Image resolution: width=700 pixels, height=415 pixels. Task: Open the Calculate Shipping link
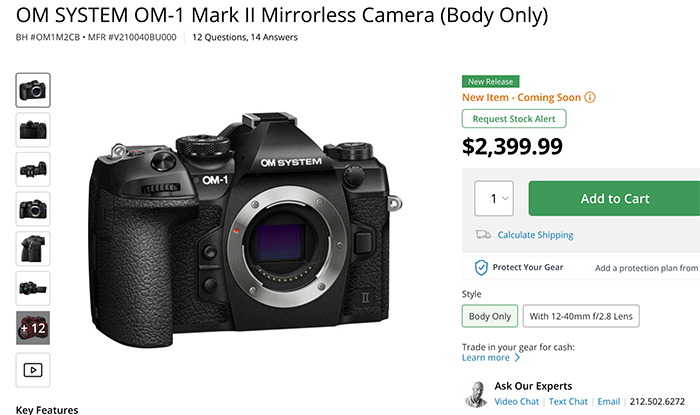coord(535,235)
